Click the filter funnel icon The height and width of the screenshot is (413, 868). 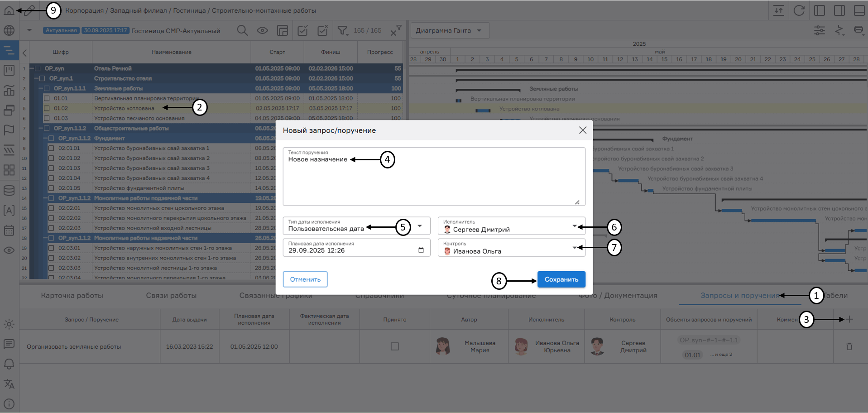[x=342, y=30]
